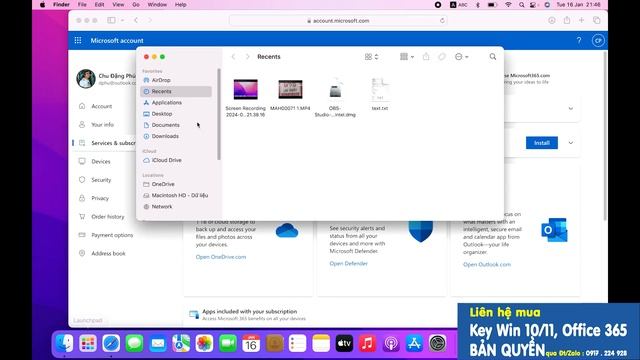
Task: Open Your info in Microsoft sidebar
Action: (102, 124)
